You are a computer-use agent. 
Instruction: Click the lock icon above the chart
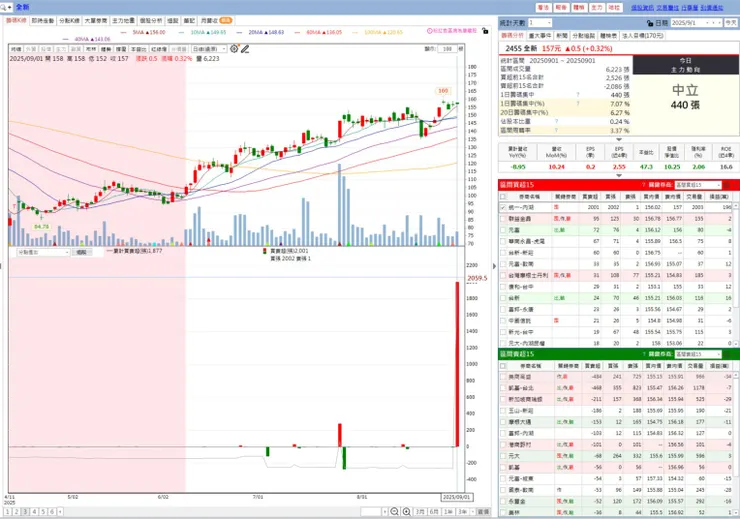485,31
